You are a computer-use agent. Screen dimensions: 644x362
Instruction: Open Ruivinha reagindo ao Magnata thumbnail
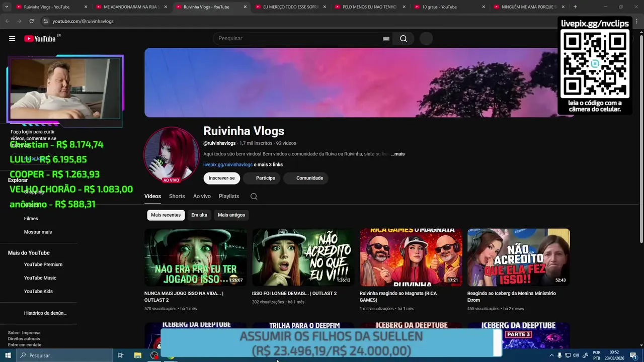(411, 257)
